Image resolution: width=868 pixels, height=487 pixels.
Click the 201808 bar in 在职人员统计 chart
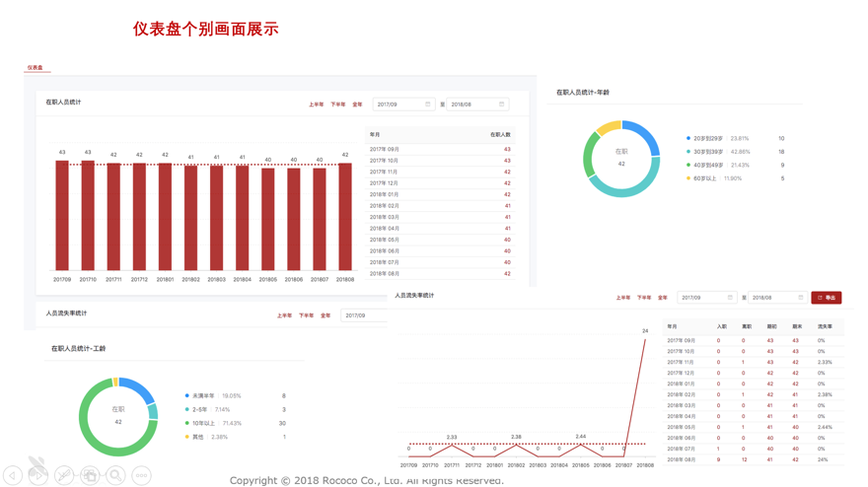tap(345, 217)
